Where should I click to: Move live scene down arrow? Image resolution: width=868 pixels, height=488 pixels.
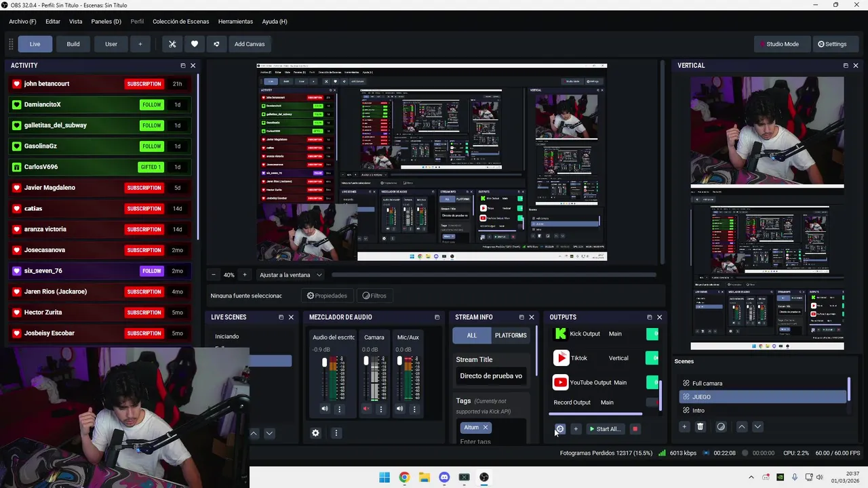(269, 433)
